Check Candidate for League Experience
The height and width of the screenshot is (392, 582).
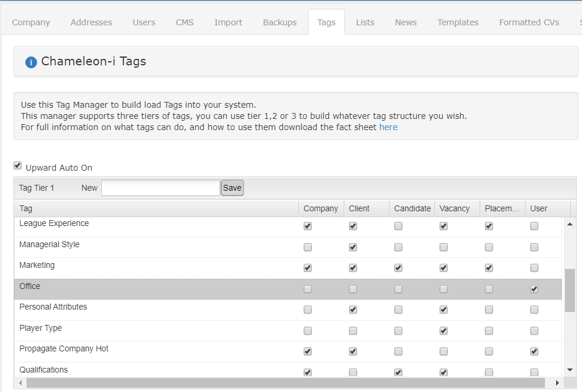click(x=398, y=226)
